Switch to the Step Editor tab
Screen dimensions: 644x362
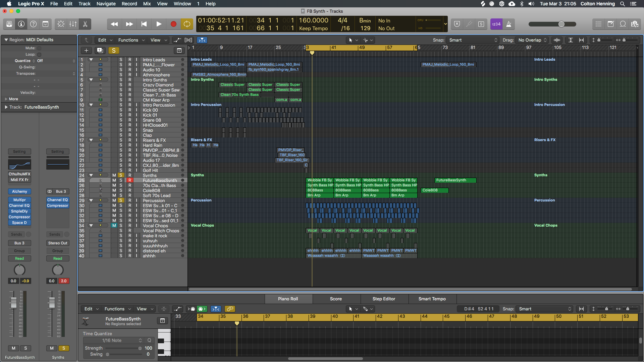(384, 299)
